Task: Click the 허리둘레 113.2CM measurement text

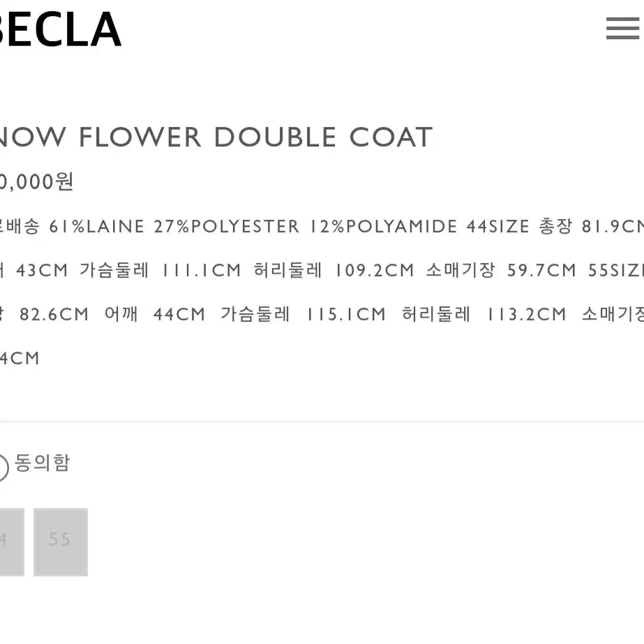Action: [x=484, y=314]
